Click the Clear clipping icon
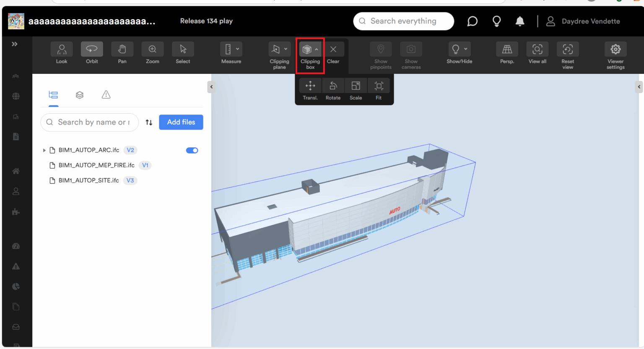The image size is (644, 349). (333, 49)
